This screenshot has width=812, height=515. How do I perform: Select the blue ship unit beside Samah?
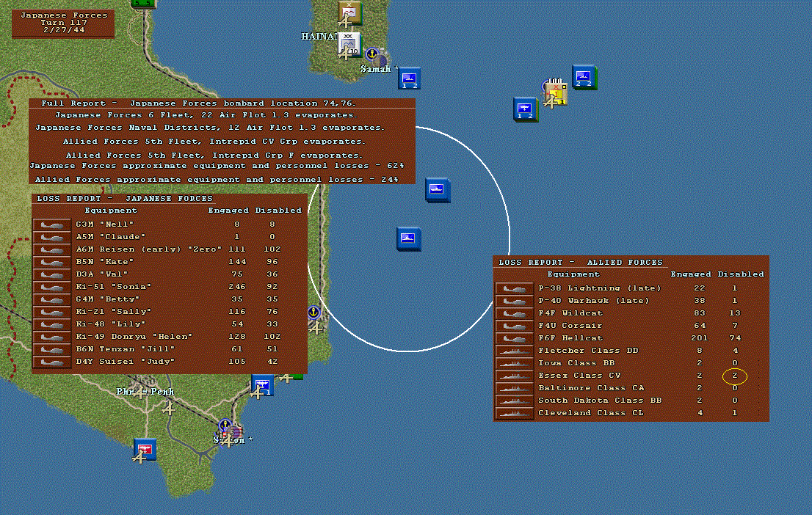tap(409, 78)
